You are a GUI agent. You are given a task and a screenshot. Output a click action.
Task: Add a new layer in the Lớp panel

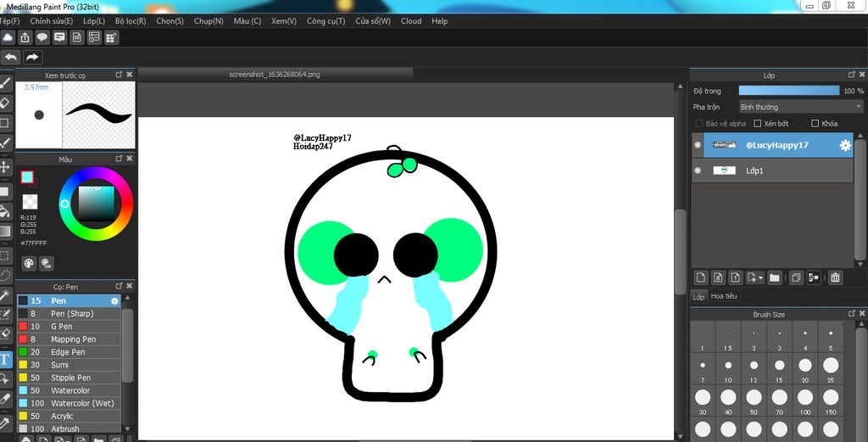[701, 277]
